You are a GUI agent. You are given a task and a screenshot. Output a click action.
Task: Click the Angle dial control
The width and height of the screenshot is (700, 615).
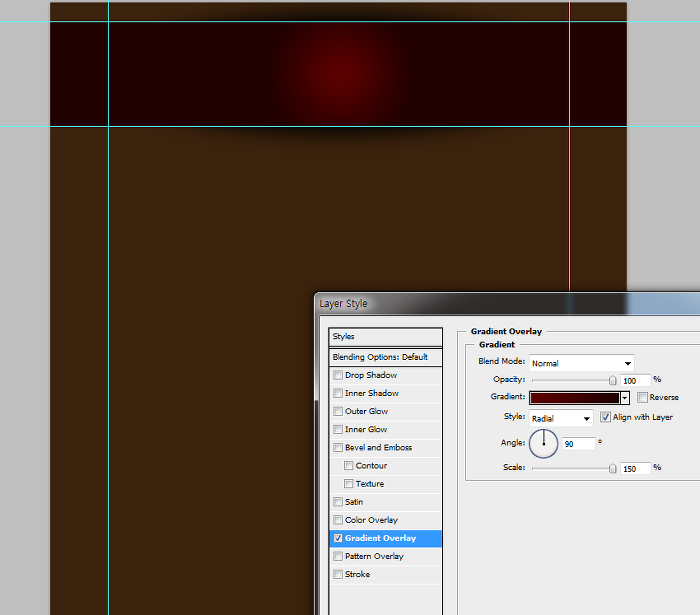click(543, 444)
